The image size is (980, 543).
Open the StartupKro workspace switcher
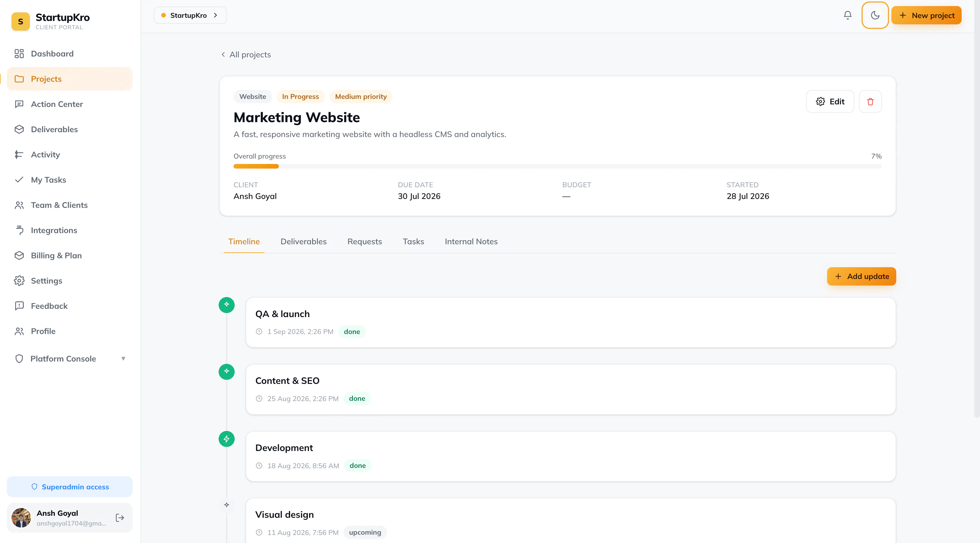pos(190,15)
